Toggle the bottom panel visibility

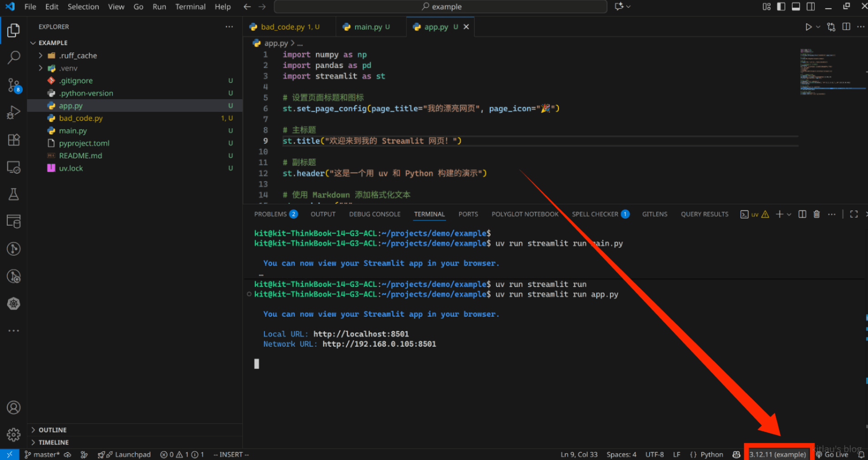coord(796,6)
